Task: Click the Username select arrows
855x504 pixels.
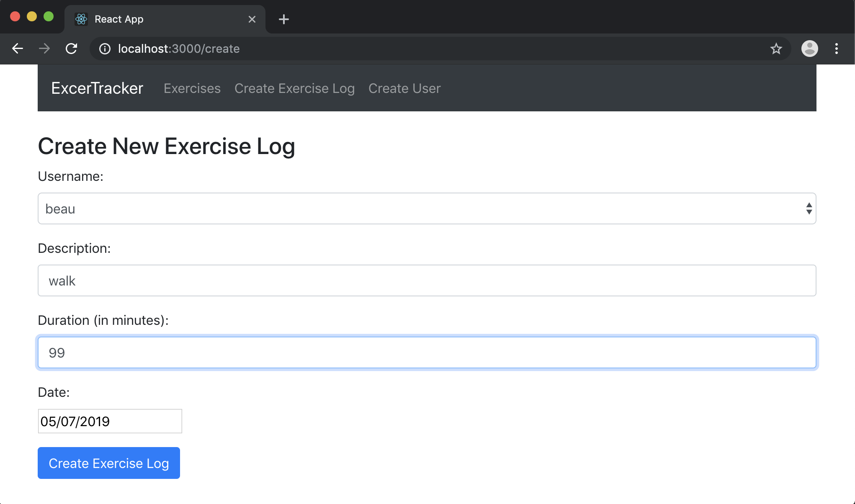Action: (x=809, y=208)
